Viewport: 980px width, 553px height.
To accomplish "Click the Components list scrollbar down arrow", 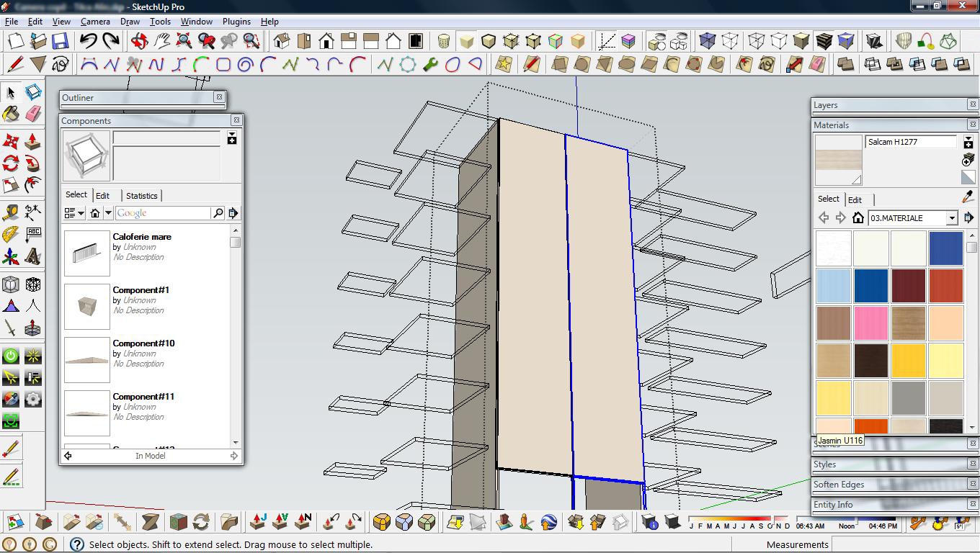I will (x=236, y=442).
